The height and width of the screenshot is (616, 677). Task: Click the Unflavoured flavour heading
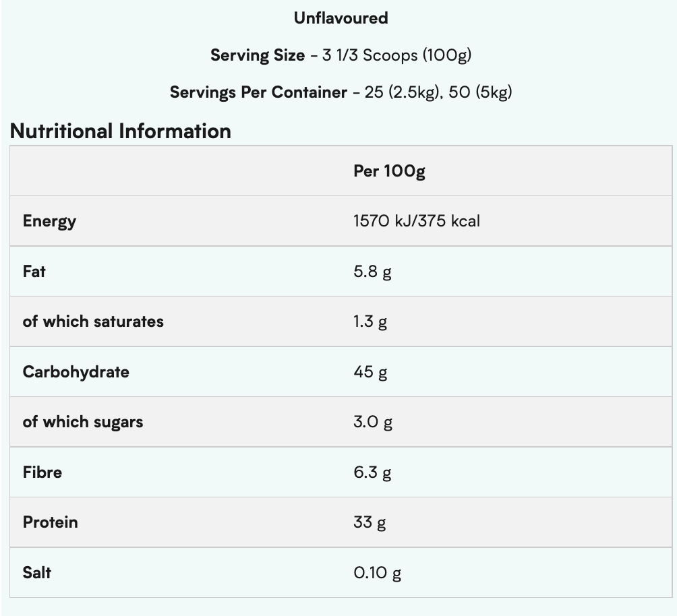coord(341,18)
